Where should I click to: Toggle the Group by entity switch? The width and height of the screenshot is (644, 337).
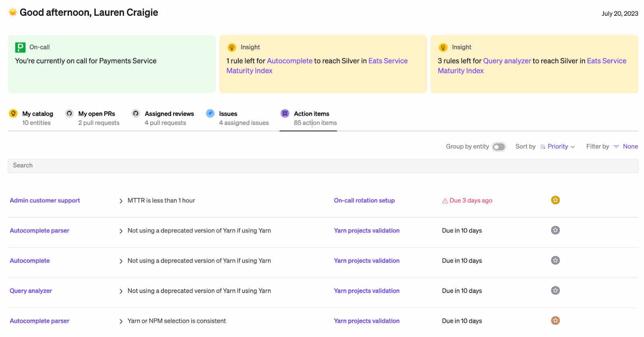point(499,147)
